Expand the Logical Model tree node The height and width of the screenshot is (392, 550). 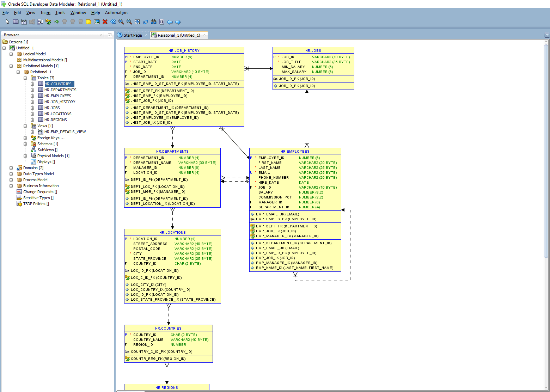pos(12,54)
